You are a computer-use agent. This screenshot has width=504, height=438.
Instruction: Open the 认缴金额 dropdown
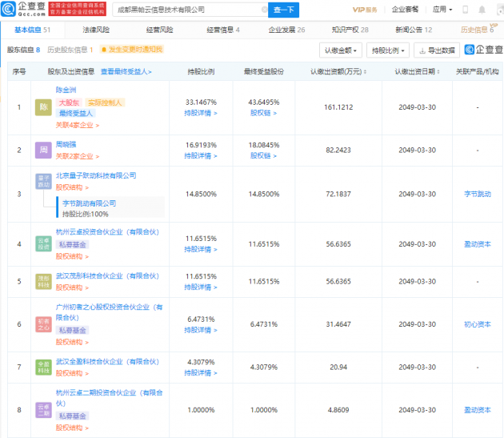pyautogui.click(x=341, y=50)
